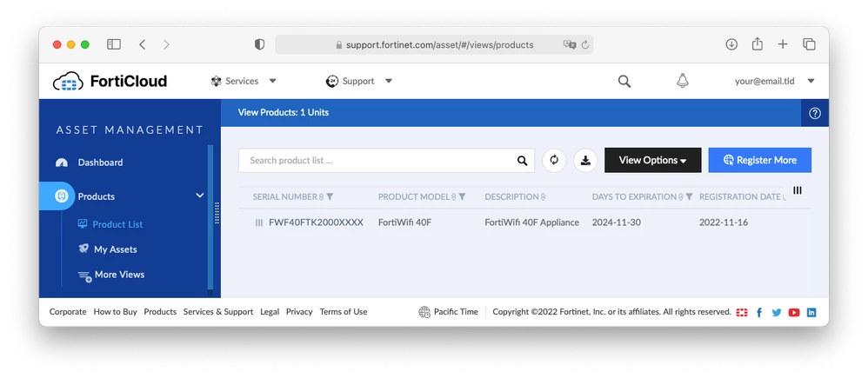Open the YouTube icon in footer

(x=794, y=312)
